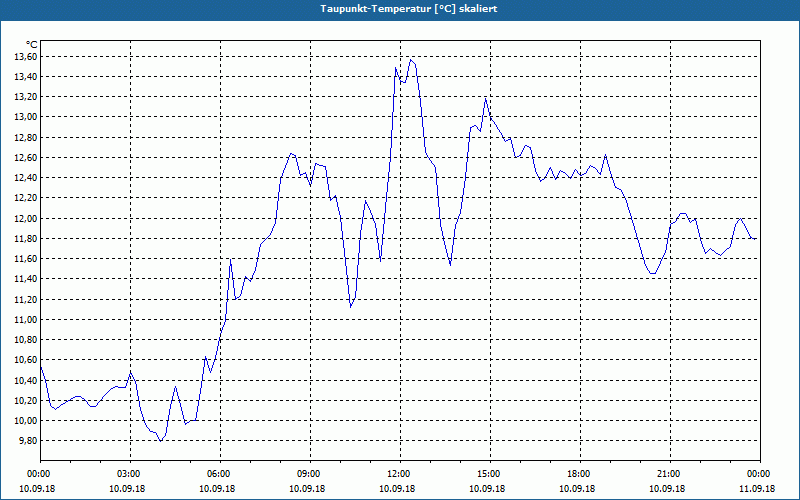Select the 13,40 y-axis label
The height and width of the screenshot is (500, 800).
[26, 77]
